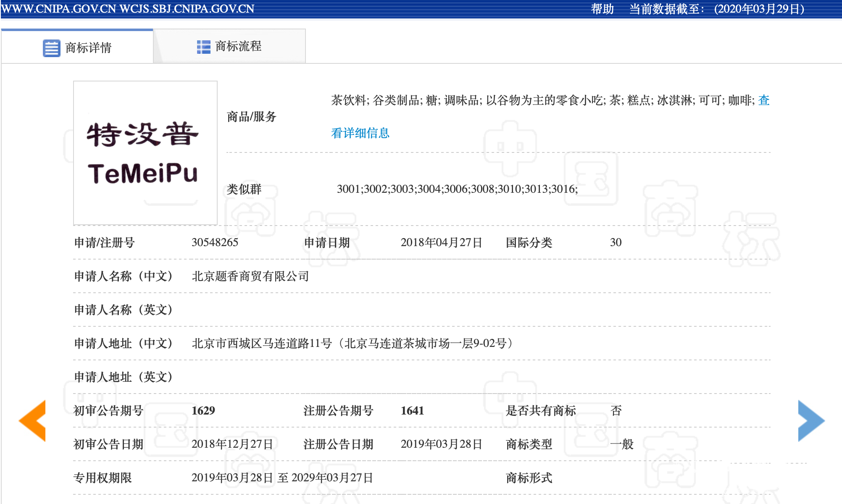842x504 pixels.
Task: Click the 商品/服务 field label
Action: [x=252, y=116]
